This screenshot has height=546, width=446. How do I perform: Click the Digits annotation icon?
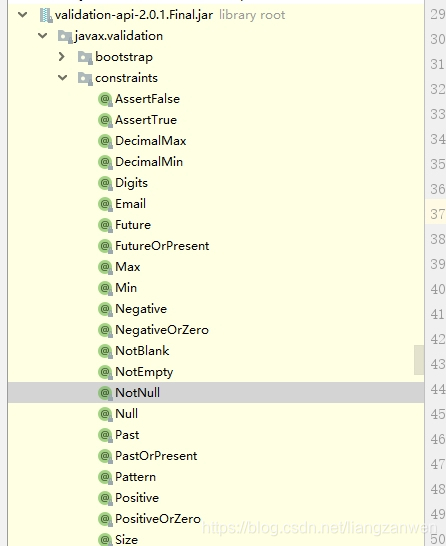tap(105, 183)
